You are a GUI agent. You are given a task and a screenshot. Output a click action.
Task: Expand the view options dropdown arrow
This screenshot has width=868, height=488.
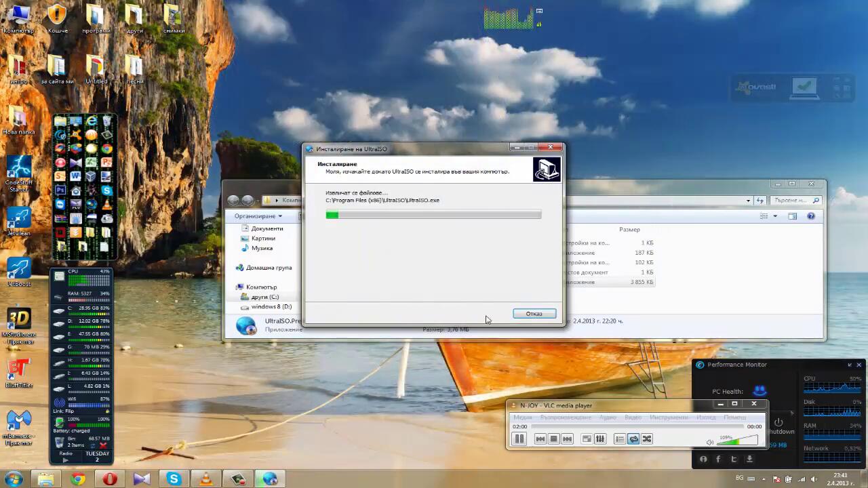coord(775,216)
